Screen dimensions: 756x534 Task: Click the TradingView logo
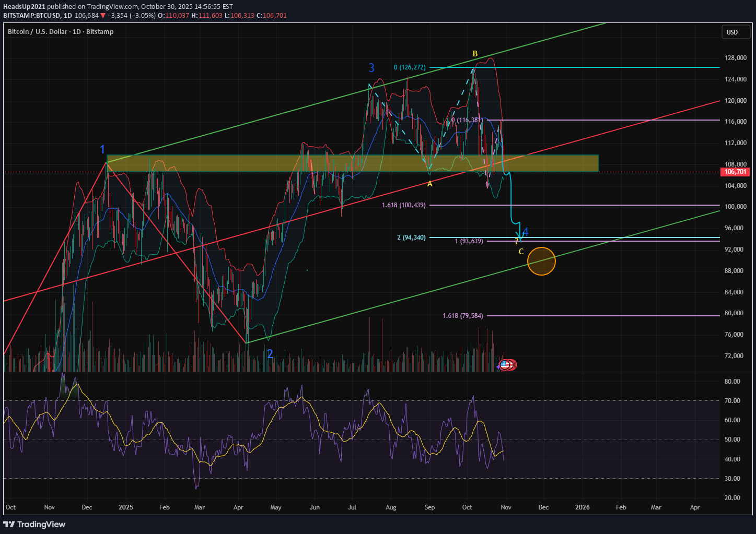(34, 524)
